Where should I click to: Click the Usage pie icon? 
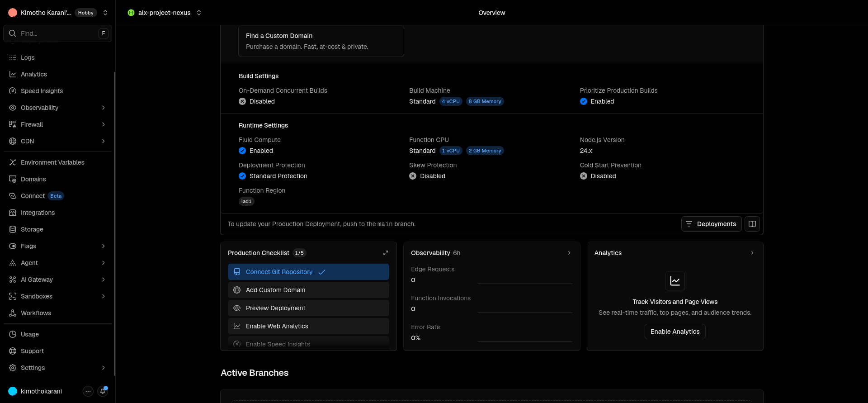pos(13,334)
